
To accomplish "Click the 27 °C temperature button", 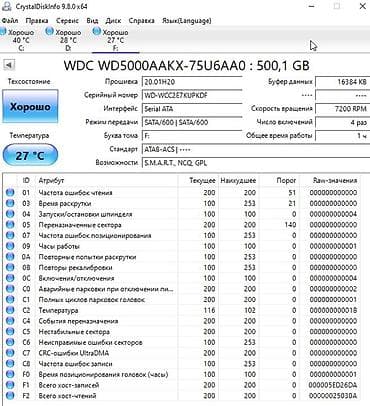I will click(x=30, y=155).
